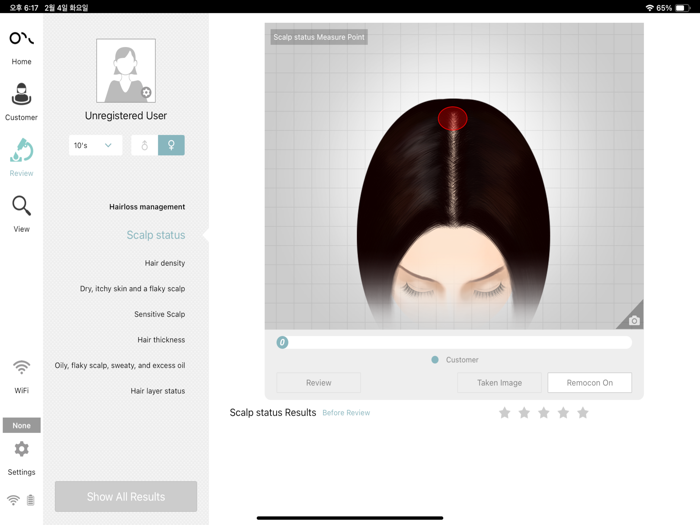The height and width of the screenshot is (525, 700).
Task: Go to the Home screen
Action: pyautogui.click(x=21, y=47)
